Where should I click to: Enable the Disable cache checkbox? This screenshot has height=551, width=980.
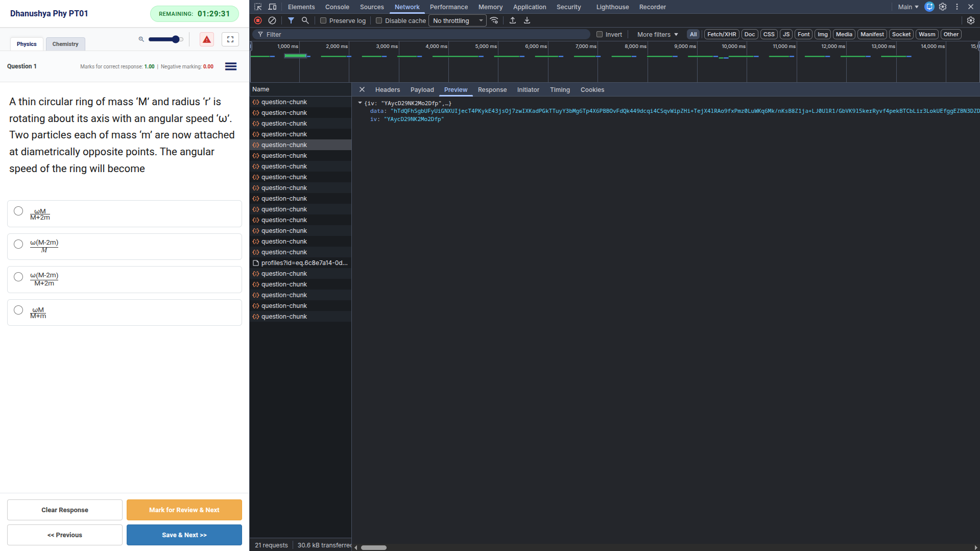click(x=379, y=20)
